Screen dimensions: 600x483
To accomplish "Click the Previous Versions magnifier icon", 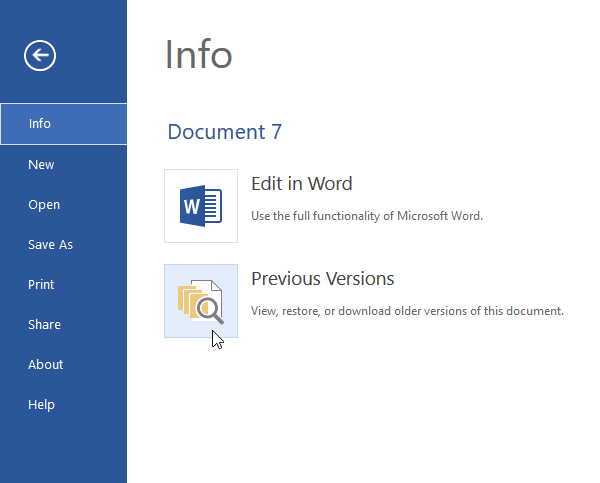I will coord(201,301).
